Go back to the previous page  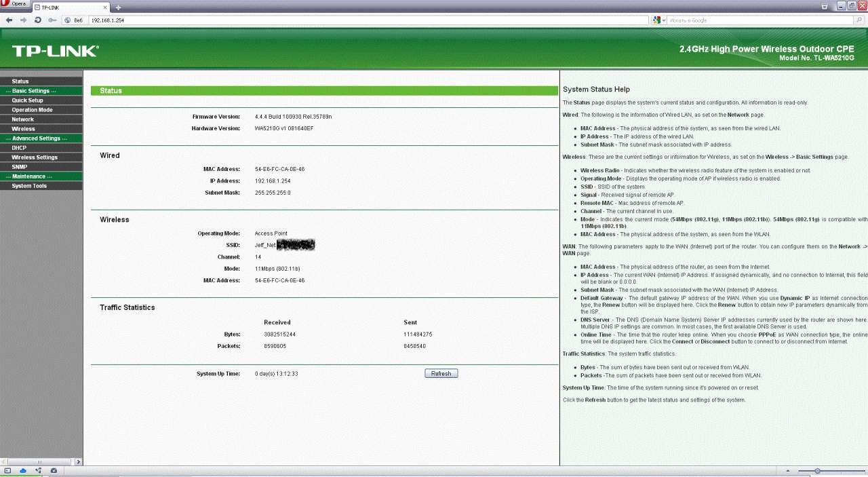(x=9, y=20)
